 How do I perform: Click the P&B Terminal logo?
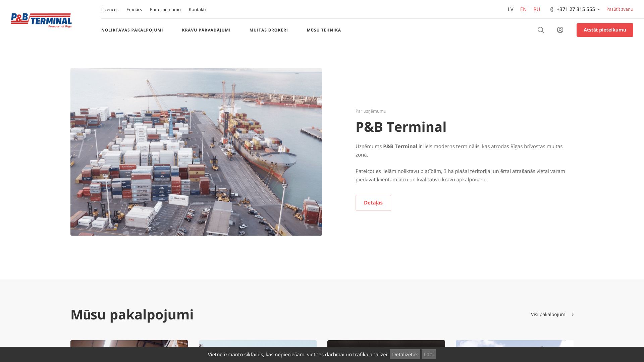41,20
